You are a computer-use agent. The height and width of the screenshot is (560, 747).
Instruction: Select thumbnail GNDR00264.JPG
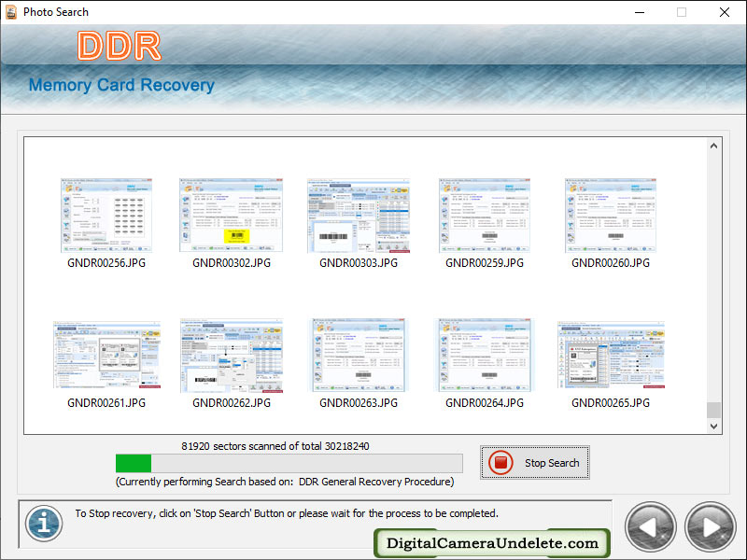click(485, 356)
